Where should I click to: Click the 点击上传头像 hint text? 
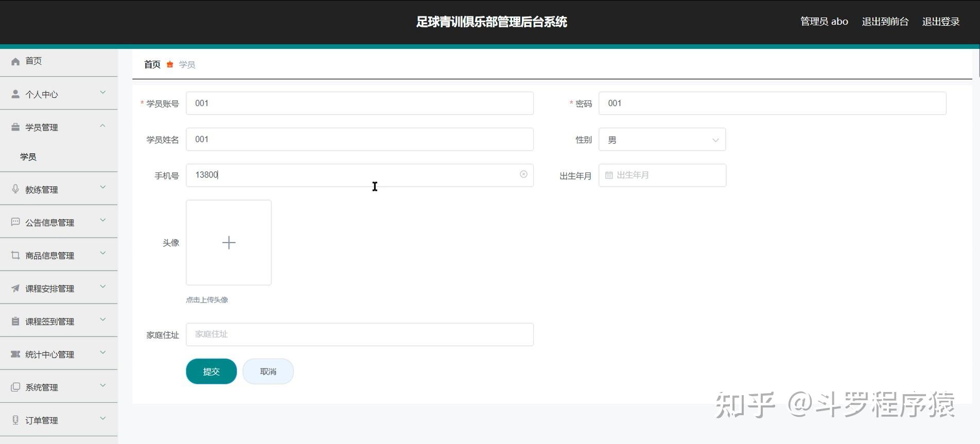207,300
